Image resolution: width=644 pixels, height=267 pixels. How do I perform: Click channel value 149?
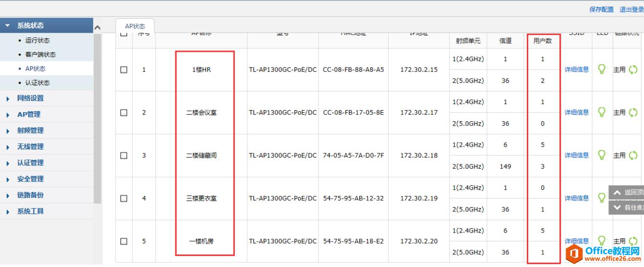click(505, 167)
